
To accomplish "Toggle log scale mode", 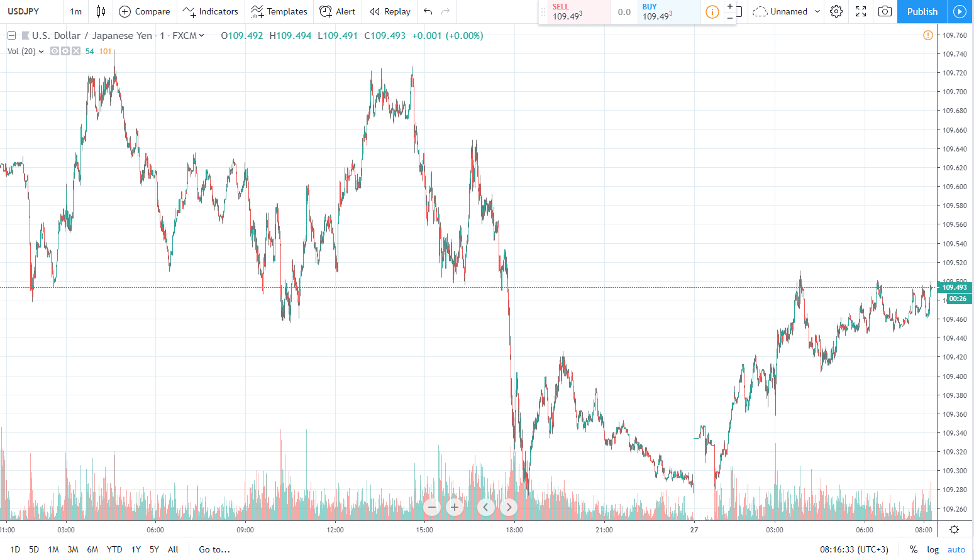I will coord(933,549).
